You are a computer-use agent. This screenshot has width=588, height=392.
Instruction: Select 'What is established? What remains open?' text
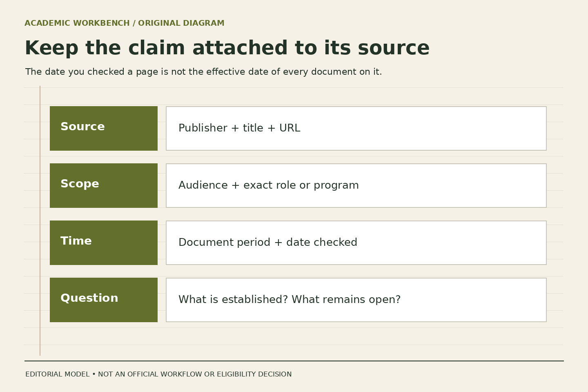(290, 300)
